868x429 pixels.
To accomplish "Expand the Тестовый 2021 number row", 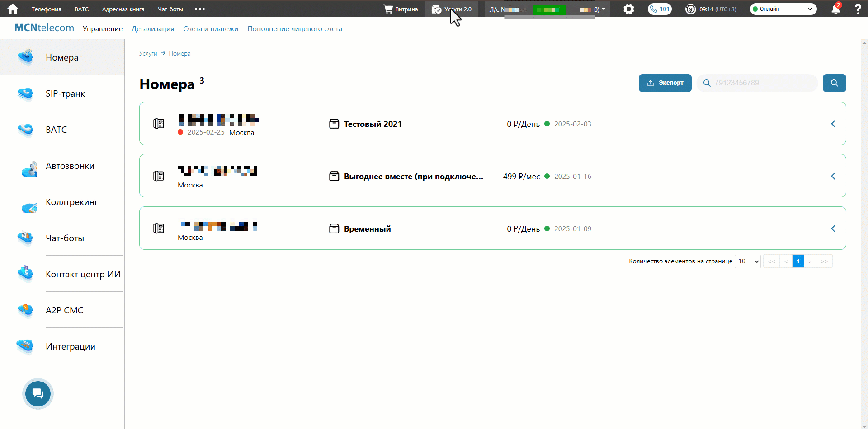I will [833, 124].
